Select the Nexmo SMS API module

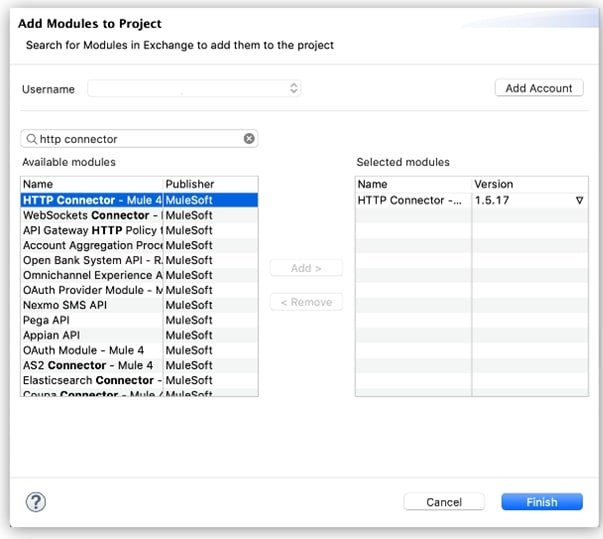139,305
